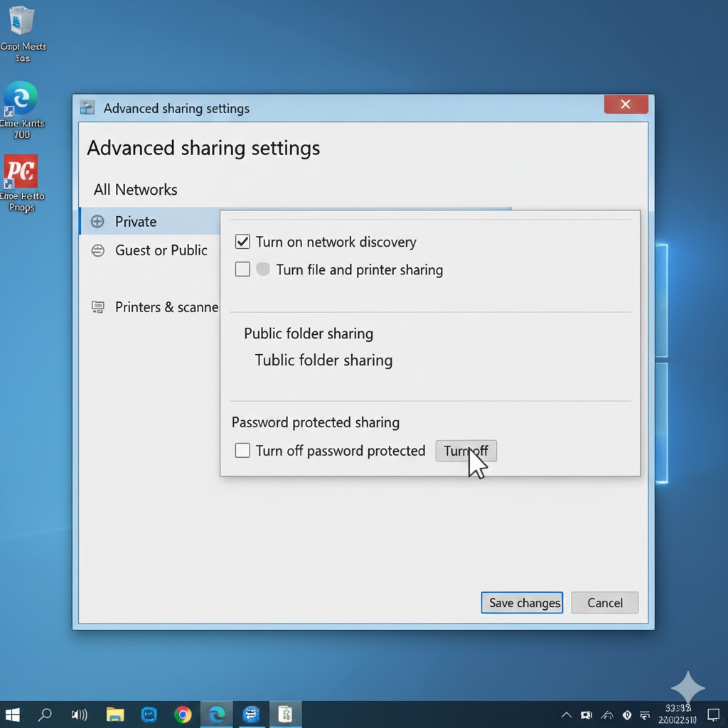Uncheck Turn on network discovery
The image size is (728, 728).
[242, 242]
